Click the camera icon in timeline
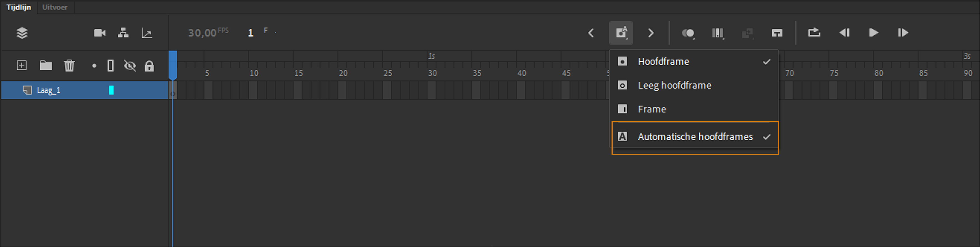Viewport: 980px width, 247px height. [x=100, y=33]
